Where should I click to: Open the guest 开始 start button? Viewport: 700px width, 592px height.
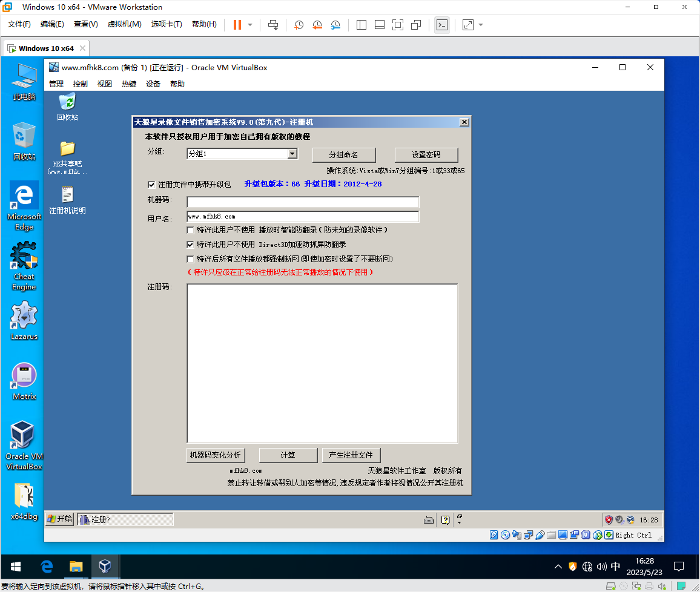(x=60, y=519)
